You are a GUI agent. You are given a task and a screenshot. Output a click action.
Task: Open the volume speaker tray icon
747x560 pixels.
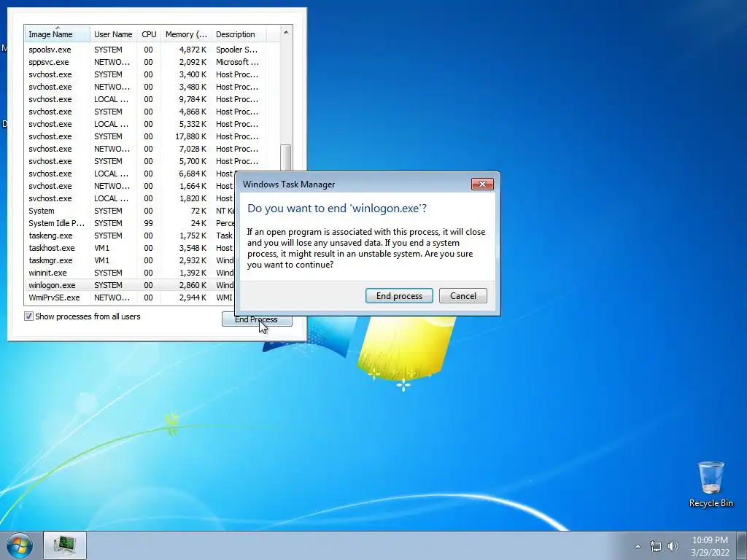[673, 546]
